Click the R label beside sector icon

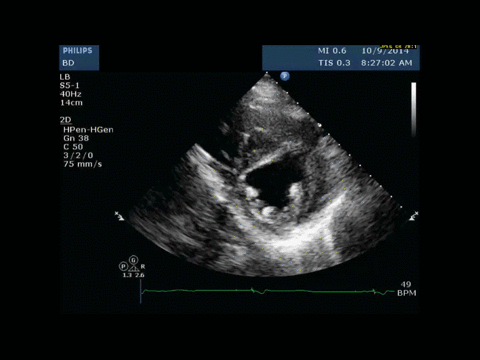pos(143,267)
